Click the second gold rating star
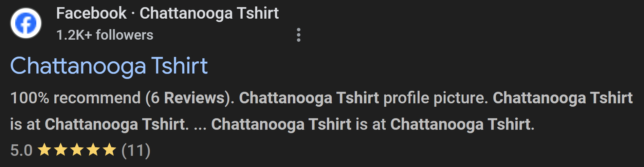The width and height of the screenshot is (644, 167). coord(60,150)
